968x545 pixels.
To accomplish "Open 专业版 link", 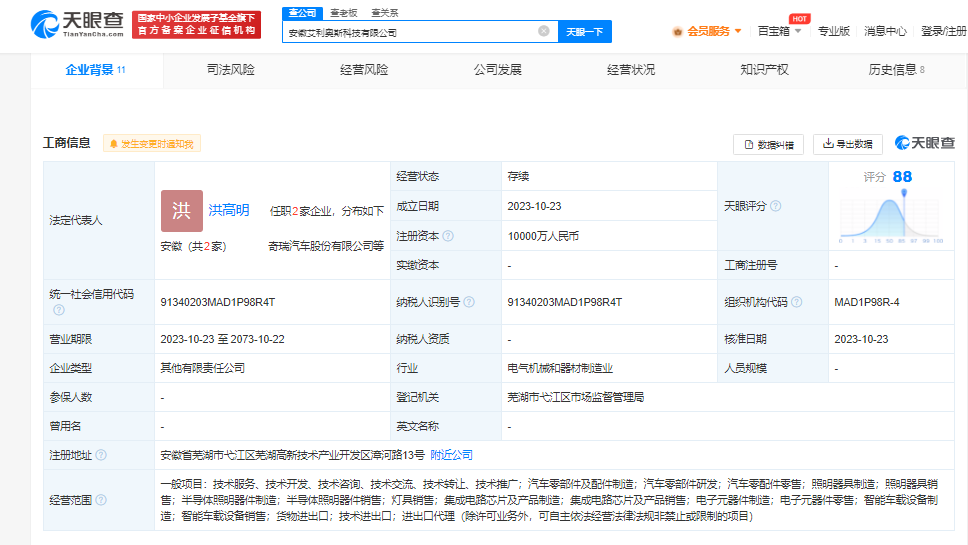I will tap(833, 31).
